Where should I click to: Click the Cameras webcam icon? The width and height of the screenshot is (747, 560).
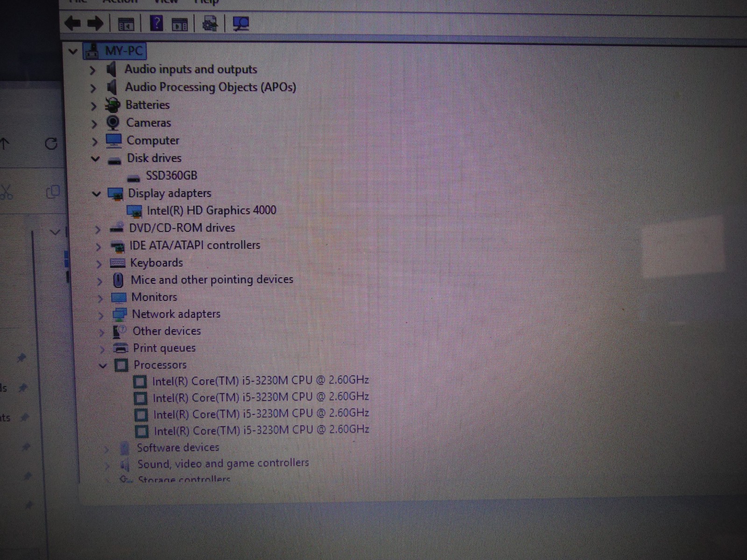(113, 123)
